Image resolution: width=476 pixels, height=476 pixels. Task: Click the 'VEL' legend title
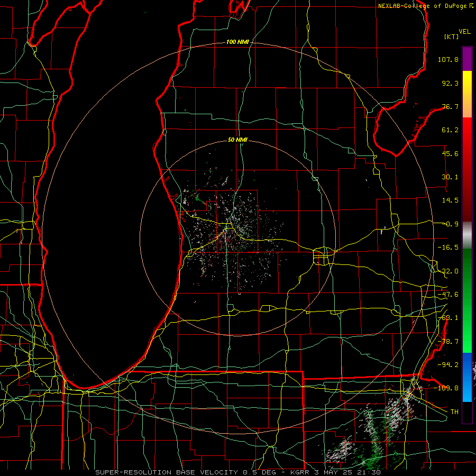[x=464, y=32]
